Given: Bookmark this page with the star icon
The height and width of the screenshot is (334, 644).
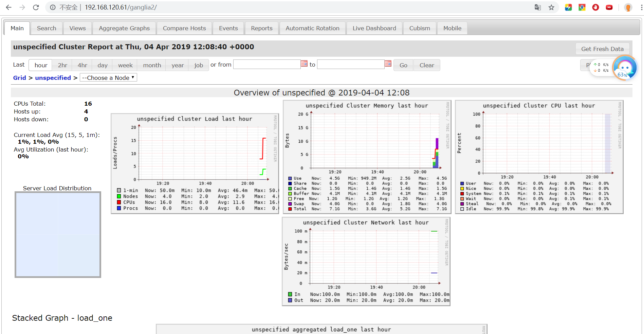Looking at the screenshot, I should click(551, 7).
